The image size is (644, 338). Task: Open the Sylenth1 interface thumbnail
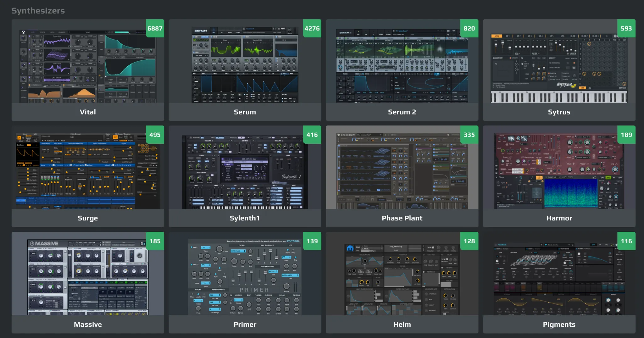coord(245,172)
